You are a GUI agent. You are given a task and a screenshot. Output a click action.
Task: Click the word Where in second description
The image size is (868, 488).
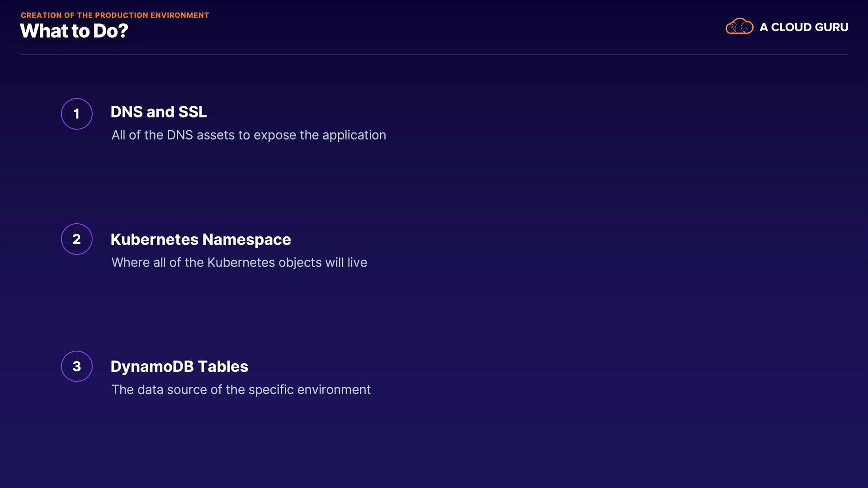pyautogui.click(x=131, y=263)
